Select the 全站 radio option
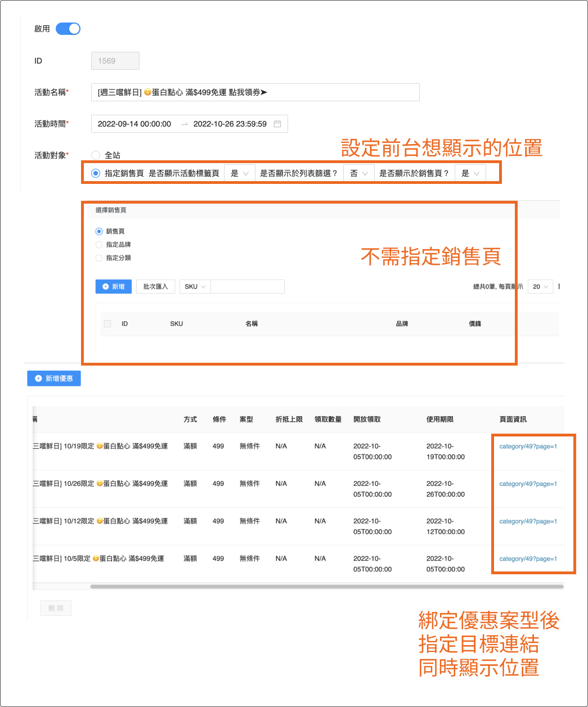The width and height of the screenshot is (588, 707). (x=96, y=155)
